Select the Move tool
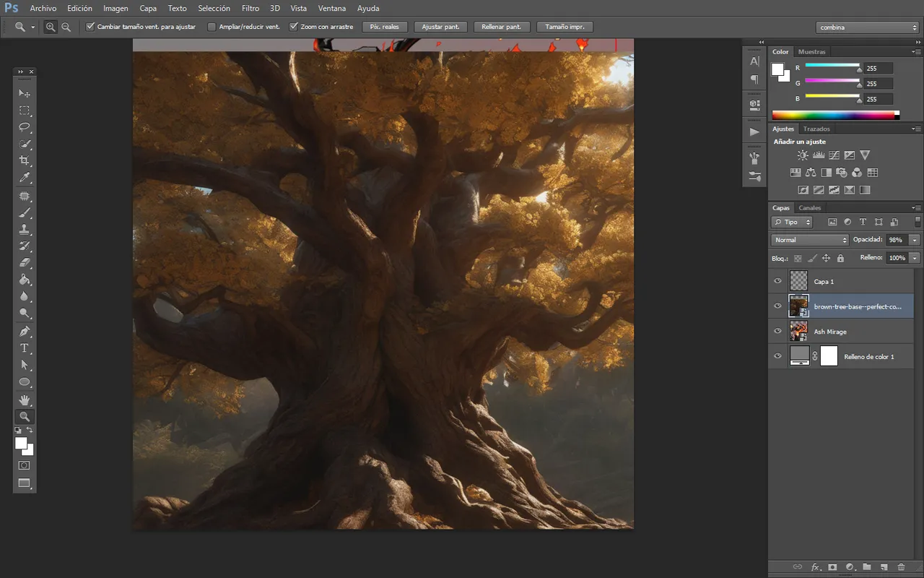The width and height of the screenshot is (924, 578). tap(25, 93)
